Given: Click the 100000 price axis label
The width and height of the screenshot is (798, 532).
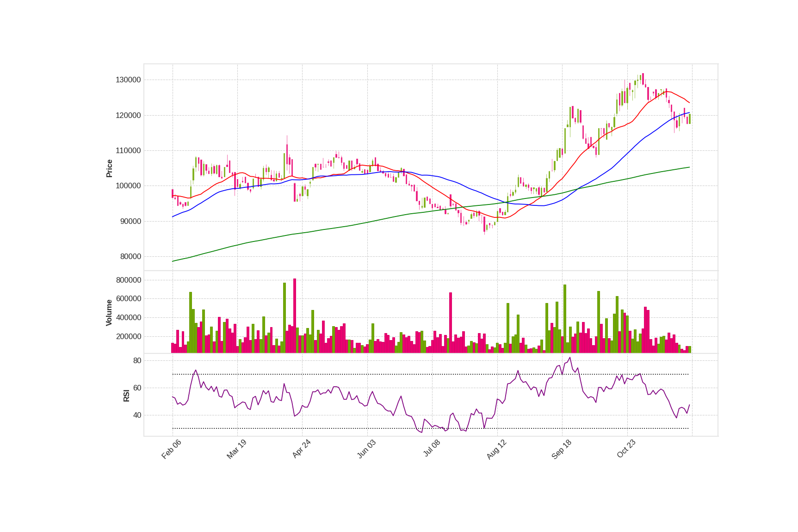Looking at the screenshot, I should (x=128, y=186).
